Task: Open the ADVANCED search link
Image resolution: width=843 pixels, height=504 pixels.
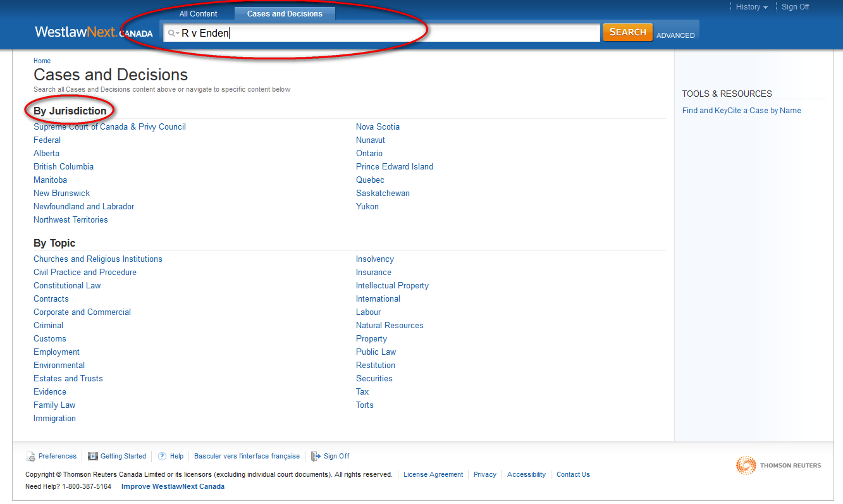Action: pos(675,35)
